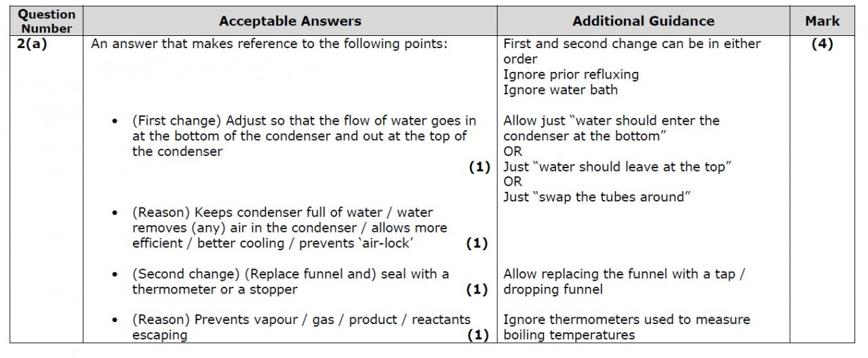Select the "Acceptable Answers" column header

coord(290,22)
